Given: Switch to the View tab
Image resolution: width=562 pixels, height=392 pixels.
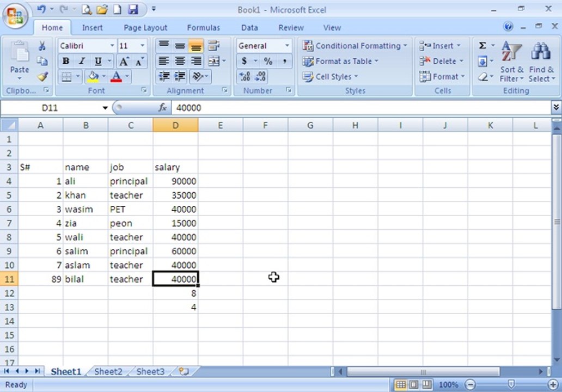Looking at the screenshot, I should pyautogui.click(x=332, y=28).
